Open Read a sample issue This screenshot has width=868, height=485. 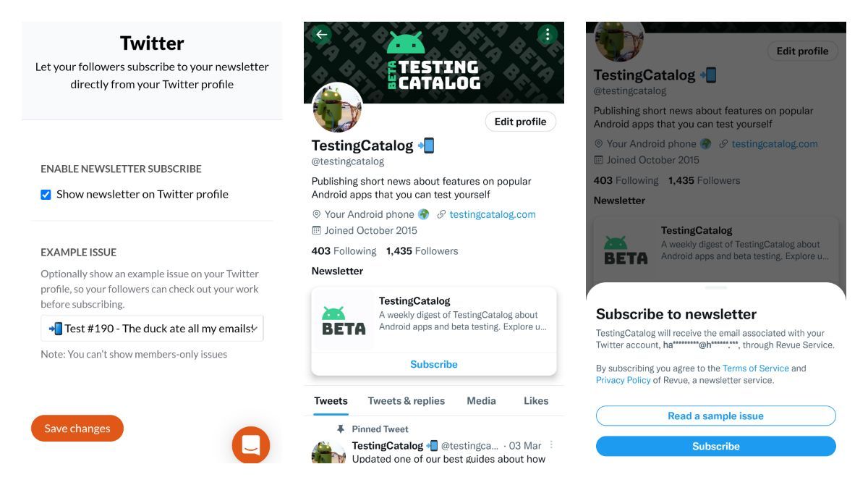[715, 416]
